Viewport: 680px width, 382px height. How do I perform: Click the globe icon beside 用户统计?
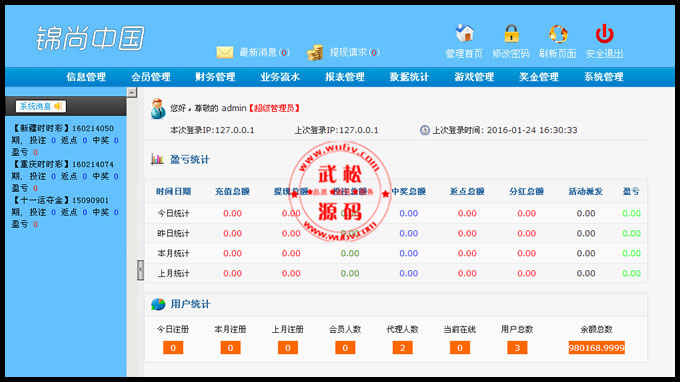[x=158, y=304]
